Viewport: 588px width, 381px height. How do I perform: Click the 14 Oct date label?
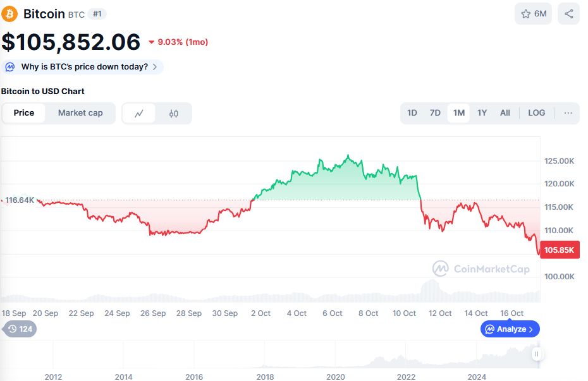pyautogui.click(x=476, y=313)
